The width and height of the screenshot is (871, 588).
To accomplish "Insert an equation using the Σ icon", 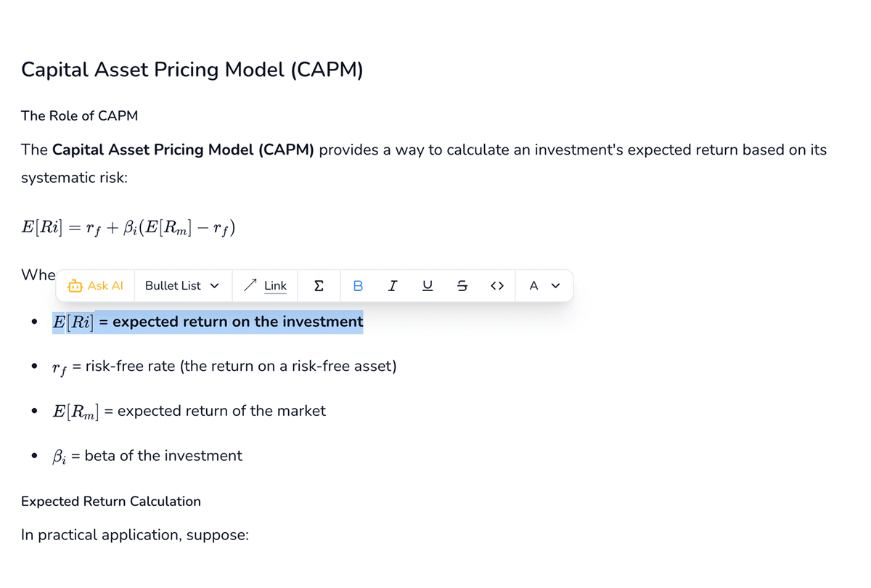I will coord(319,285).
